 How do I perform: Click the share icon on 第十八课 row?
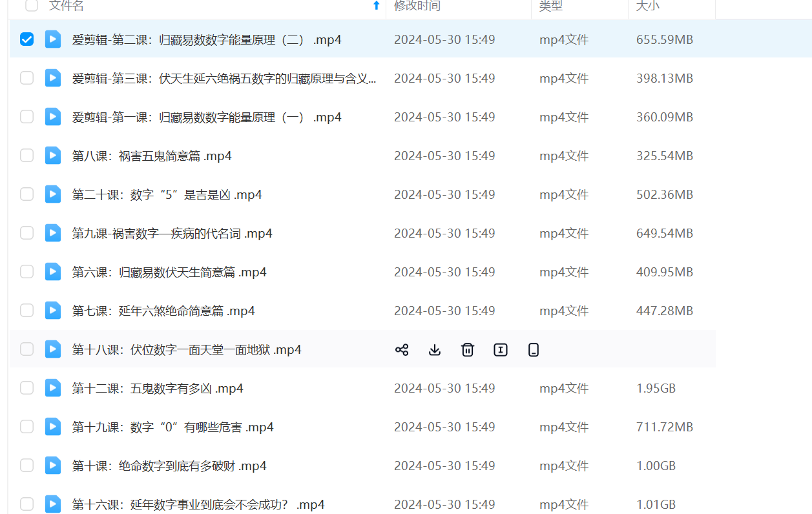coord(402,350)
